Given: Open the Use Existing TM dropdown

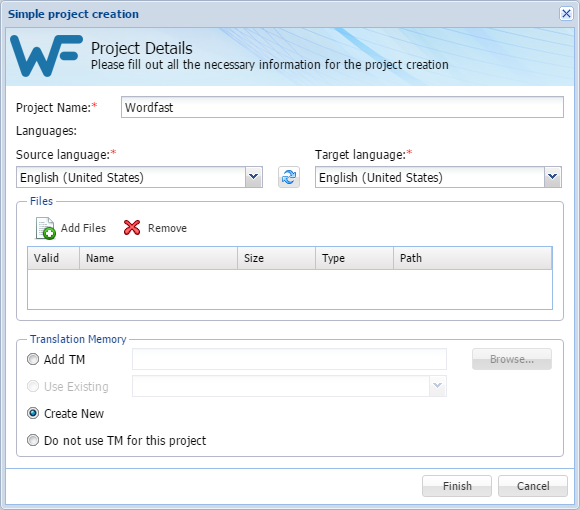Looking at the screenshot, I should (x=438, y=386).
